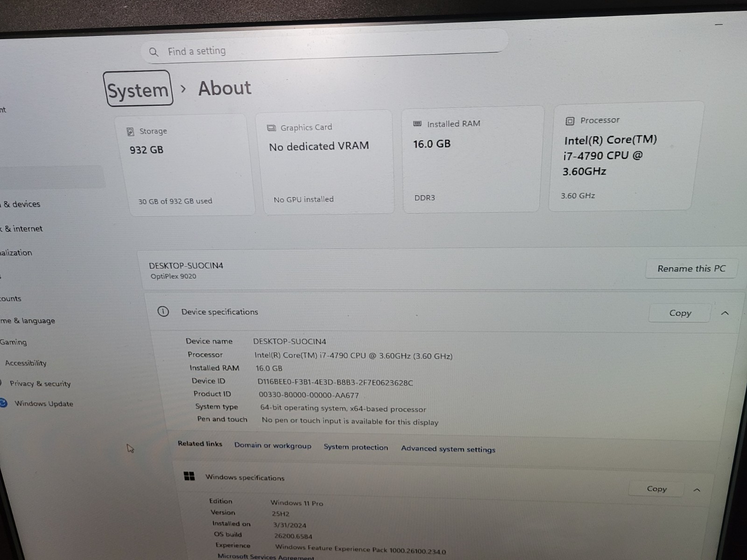Click the Rename this PC button
Viewport: 747px width, 560px height.
[691, 268]
